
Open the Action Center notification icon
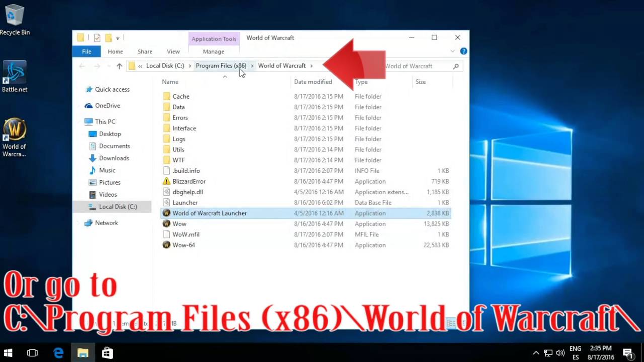[627, 353]
